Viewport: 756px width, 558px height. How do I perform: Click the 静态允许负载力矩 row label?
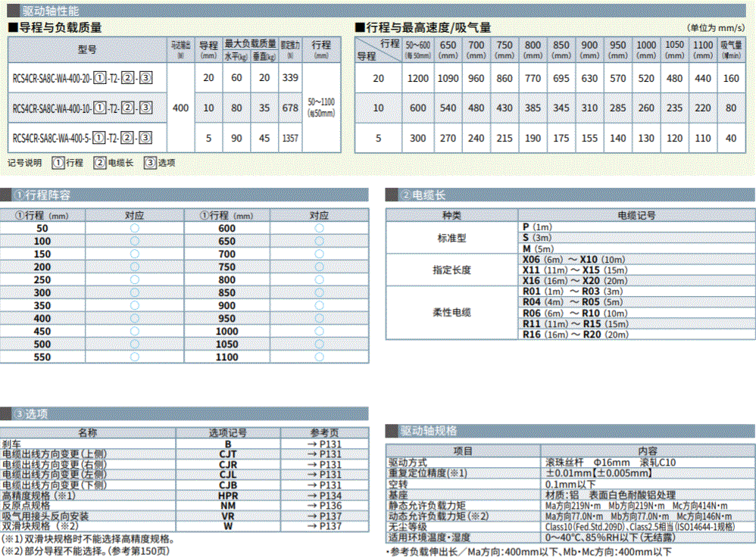tap(427, 506)
